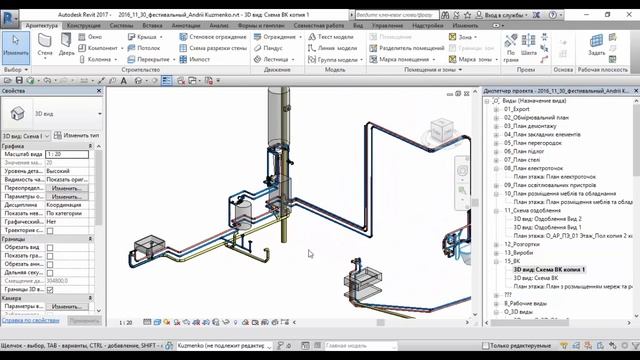The height and width of the screenshot is (360, 640).
Task: Select the Стена wall tool
Action: pos(45,45)
